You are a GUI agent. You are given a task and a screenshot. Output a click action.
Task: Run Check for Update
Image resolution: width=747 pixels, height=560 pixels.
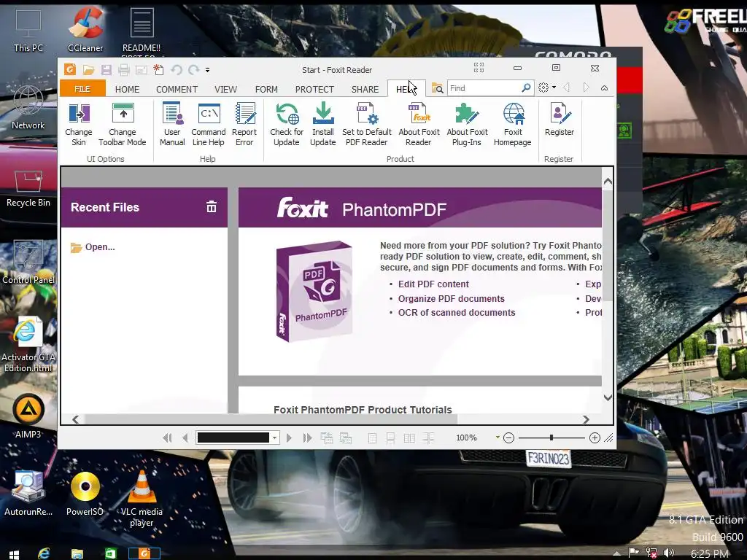pos(287,125)
